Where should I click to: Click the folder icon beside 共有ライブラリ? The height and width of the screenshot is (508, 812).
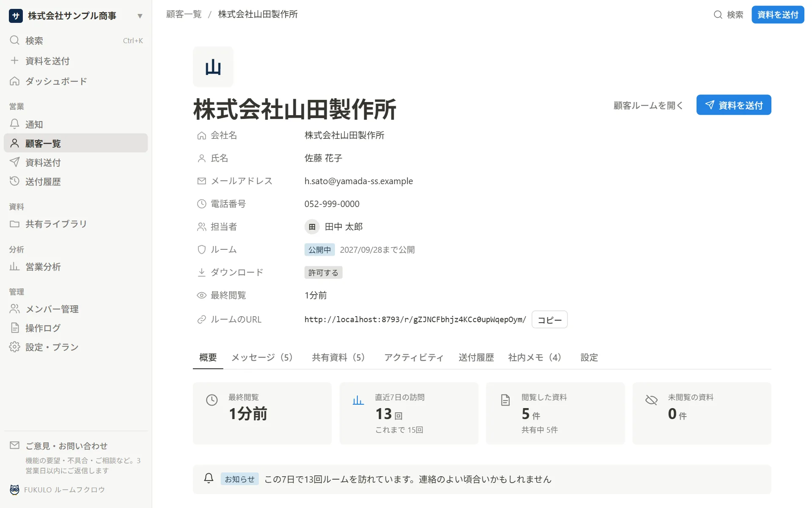pyautogui.click(x=15, y=224)
